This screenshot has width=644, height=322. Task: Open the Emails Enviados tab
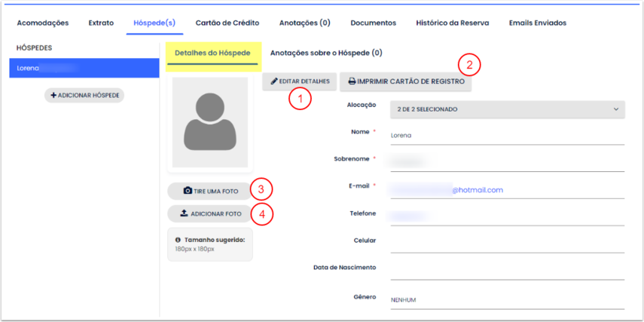(x=537, y=23)
